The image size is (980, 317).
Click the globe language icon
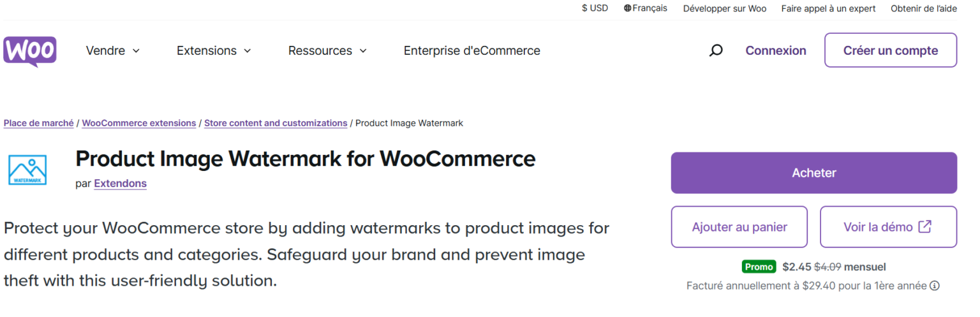click(x=628, y=8)
